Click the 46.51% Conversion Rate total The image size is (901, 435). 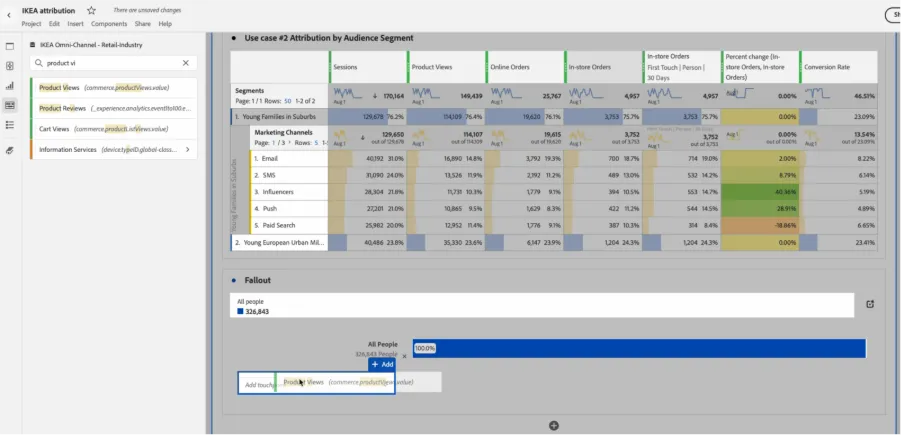(865, 96)
